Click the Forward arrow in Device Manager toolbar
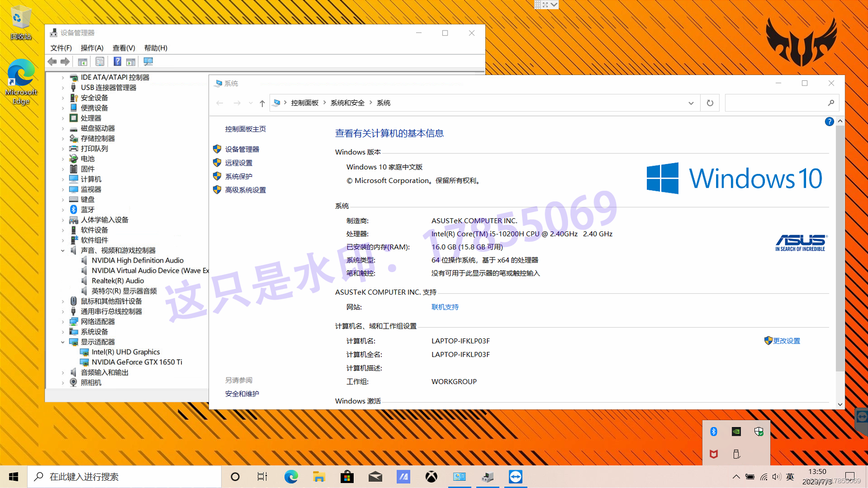The image size is (868, 488). [65, 61]
